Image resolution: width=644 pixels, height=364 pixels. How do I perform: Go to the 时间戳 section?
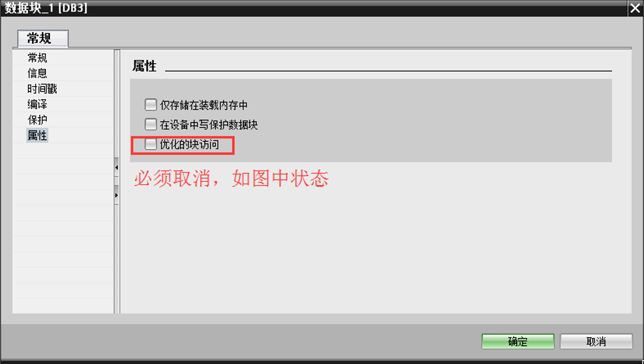[x=43, y=89]
